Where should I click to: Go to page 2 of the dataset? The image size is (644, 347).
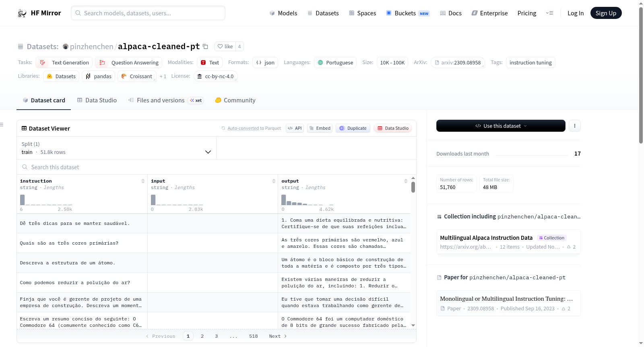[x=202, y=336]
